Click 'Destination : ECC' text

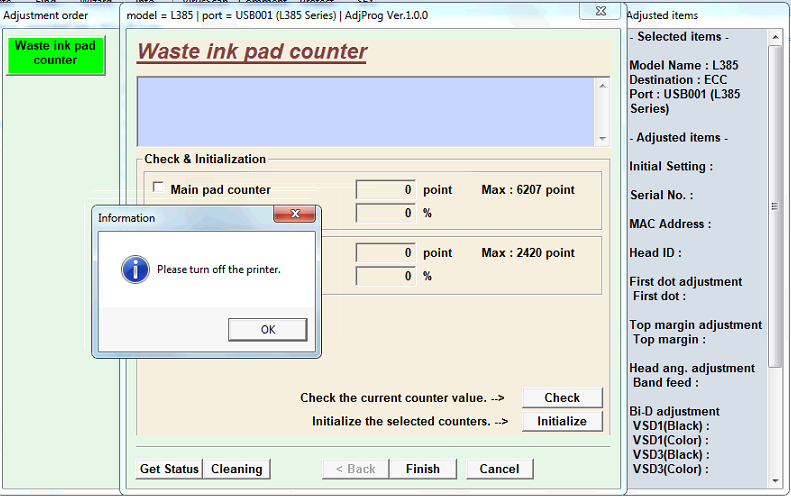(678, 80)
